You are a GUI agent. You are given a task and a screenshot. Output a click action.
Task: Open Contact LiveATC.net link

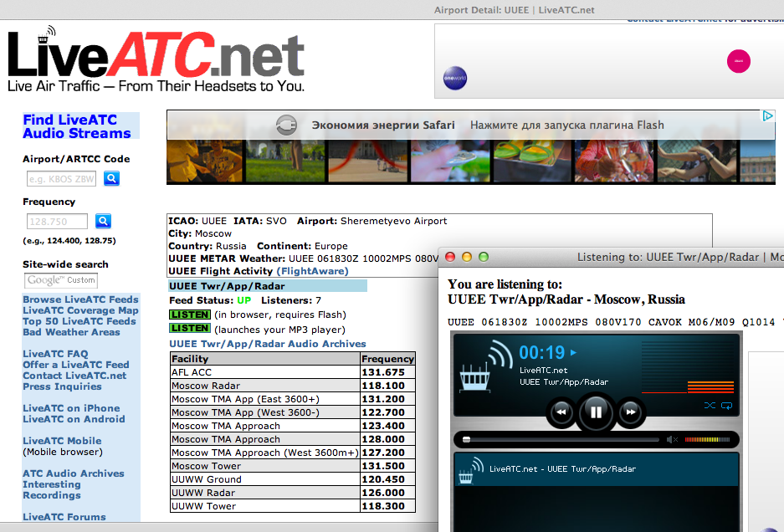[x=74, y=376]
